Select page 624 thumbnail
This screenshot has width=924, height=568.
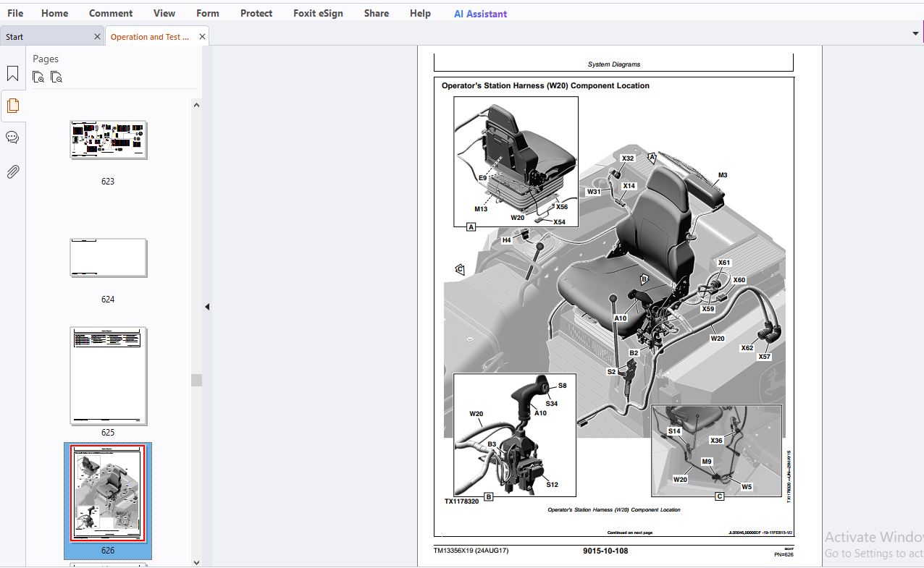pos(109,258)
